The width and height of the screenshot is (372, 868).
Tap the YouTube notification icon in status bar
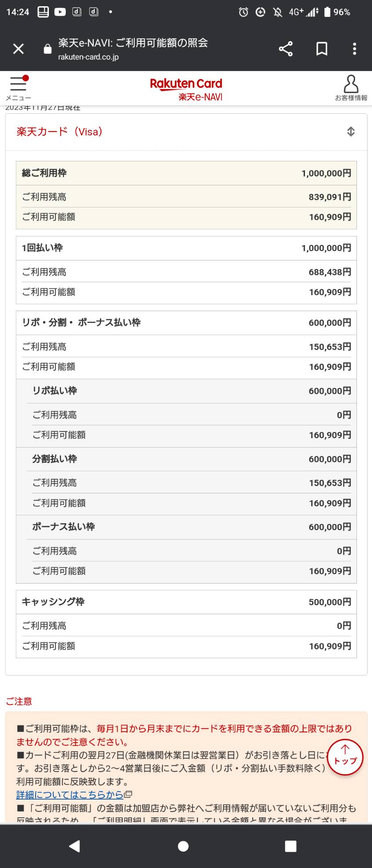click(60, 12)
